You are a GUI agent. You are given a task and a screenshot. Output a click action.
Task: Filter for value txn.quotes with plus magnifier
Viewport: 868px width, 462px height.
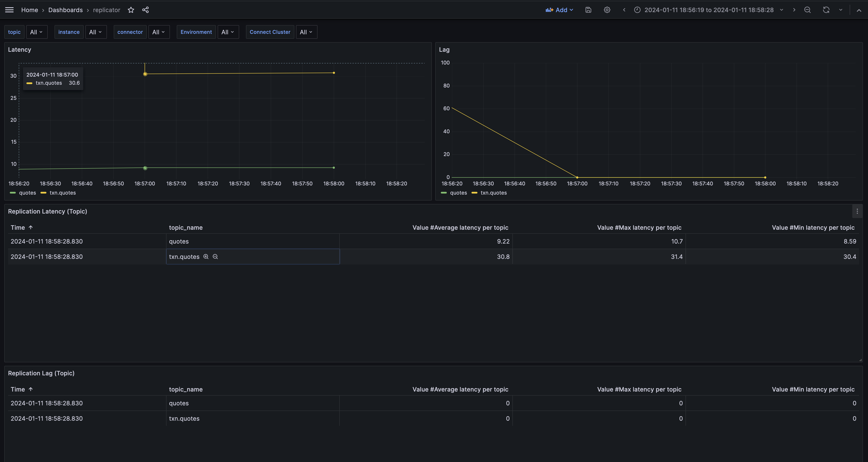coord(206,257)
